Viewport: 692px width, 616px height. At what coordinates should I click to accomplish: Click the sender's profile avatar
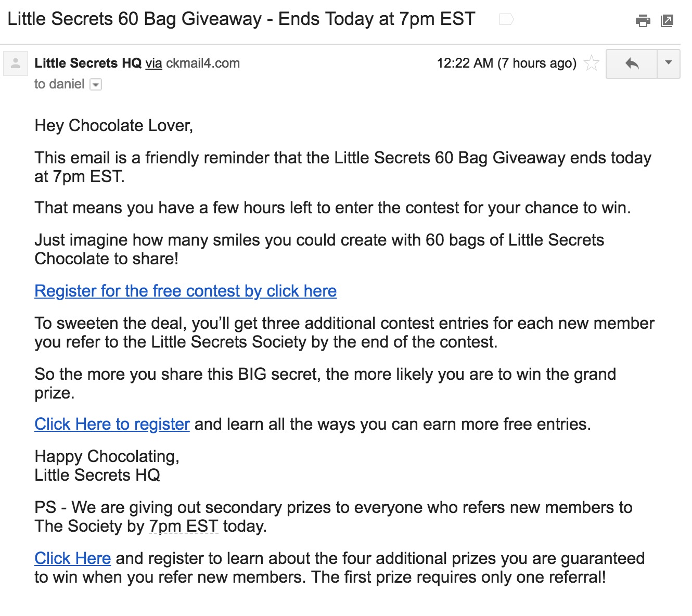click(15, 62)
